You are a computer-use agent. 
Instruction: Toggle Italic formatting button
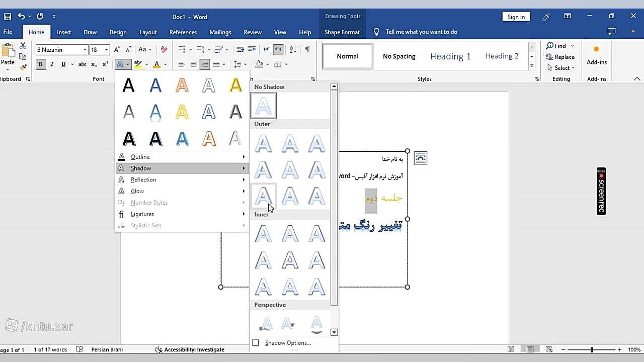(x=52, y=64)
